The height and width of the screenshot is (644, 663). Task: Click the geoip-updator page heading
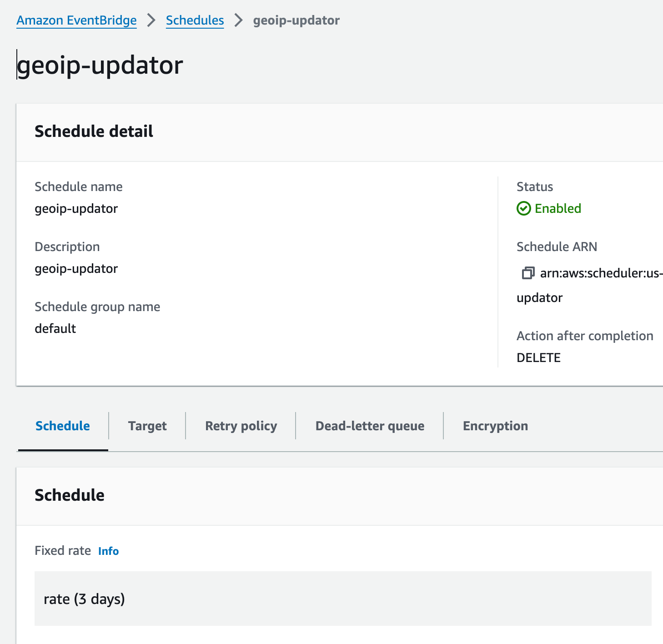[100, 65]
